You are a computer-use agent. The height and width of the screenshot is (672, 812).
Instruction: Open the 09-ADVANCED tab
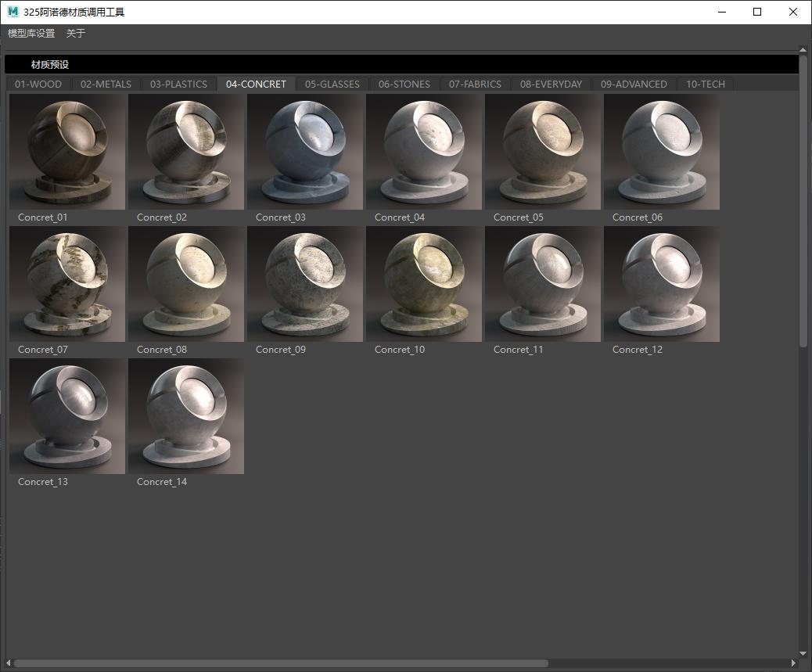point(634,84)
